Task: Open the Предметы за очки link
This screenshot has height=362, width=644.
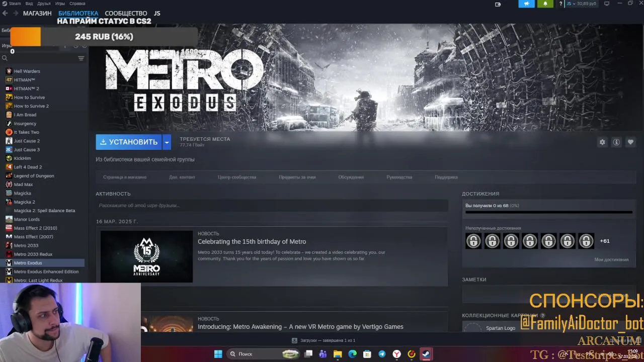Action: 297,177
